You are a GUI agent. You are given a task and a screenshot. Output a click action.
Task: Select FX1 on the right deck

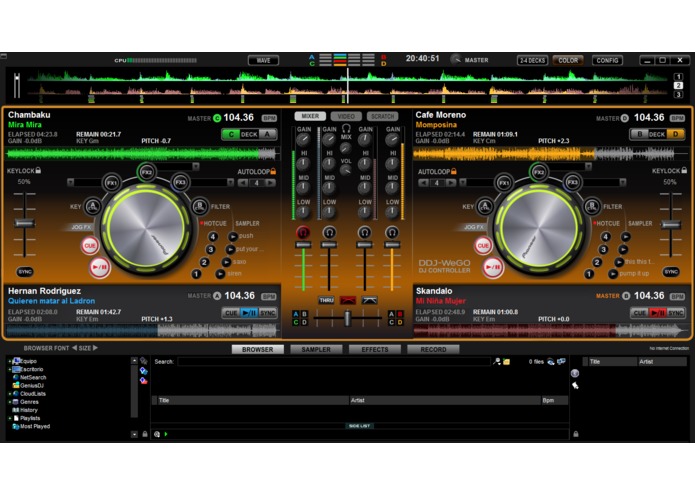504,183
